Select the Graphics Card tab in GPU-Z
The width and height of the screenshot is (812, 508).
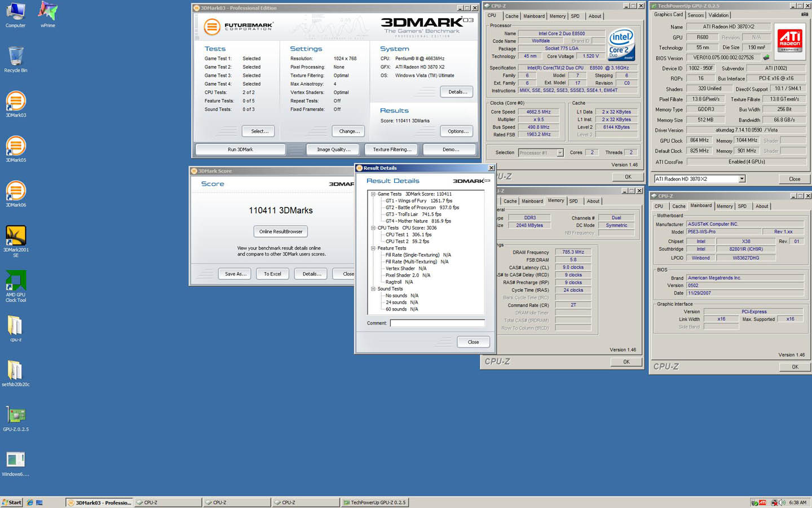pyautogui.click(x=668, y=15)
